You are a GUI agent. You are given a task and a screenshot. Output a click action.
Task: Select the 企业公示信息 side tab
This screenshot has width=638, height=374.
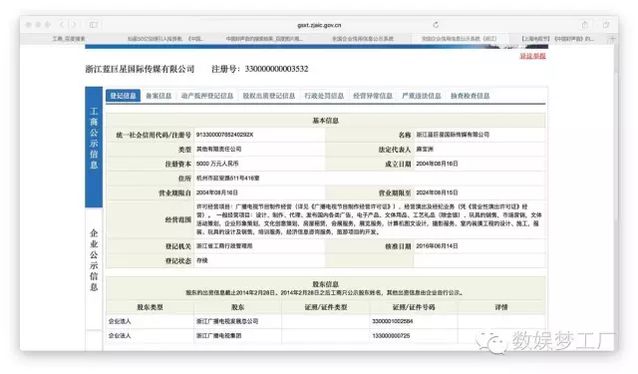[94, 260]
